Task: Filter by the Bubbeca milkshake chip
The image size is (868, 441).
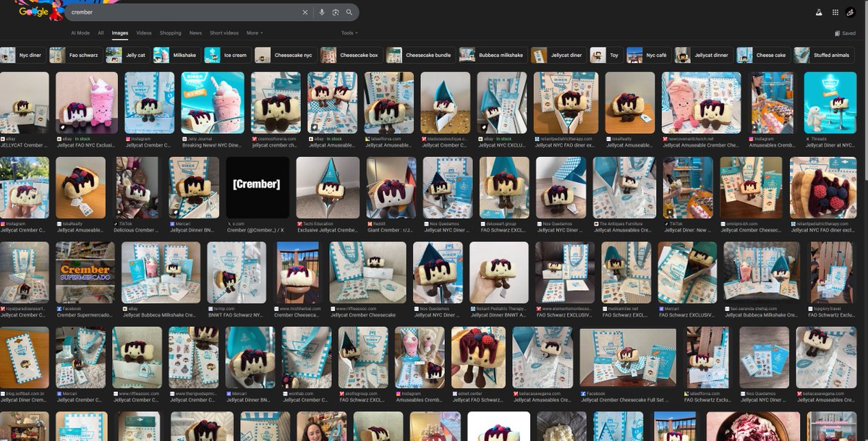Action: 493,55
